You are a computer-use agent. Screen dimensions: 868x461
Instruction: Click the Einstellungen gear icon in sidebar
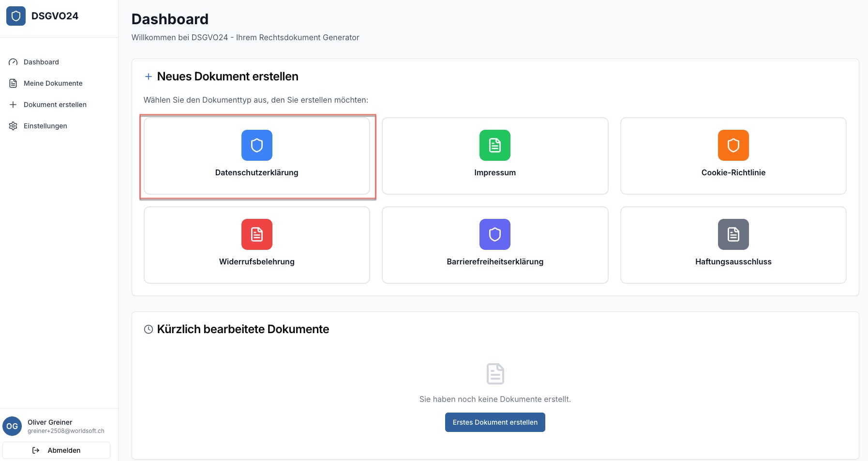13,126
